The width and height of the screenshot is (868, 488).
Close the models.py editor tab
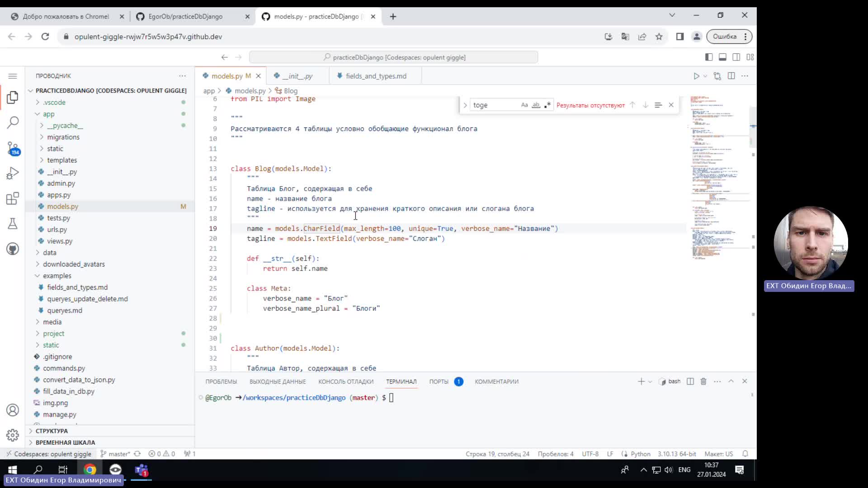(x=258, y=76)
